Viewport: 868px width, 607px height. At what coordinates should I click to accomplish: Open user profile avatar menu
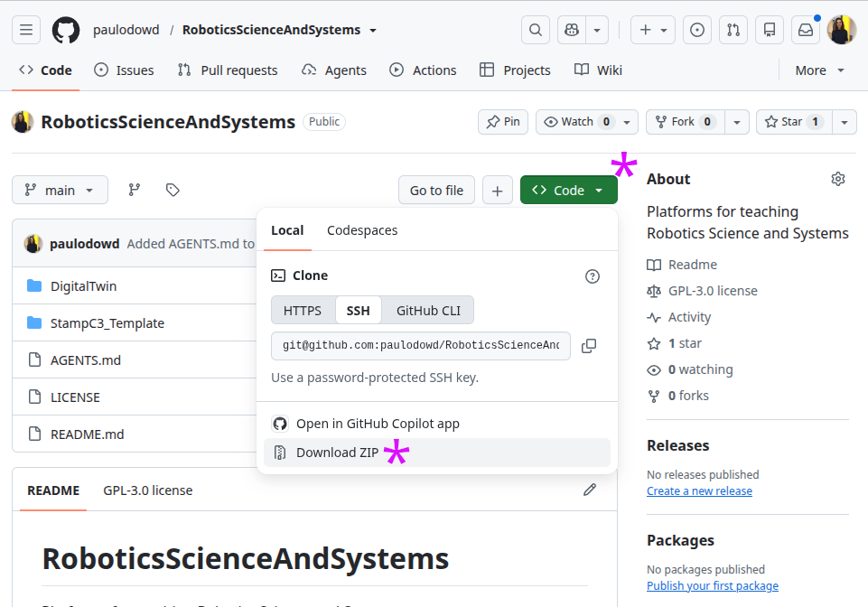click(x=842, y=29)
